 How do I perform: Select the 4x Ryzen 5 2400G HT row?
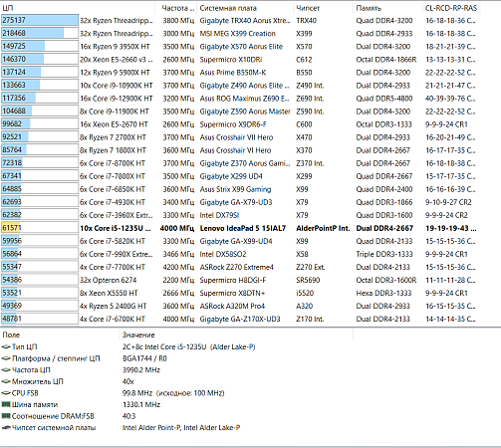[240, 306]
